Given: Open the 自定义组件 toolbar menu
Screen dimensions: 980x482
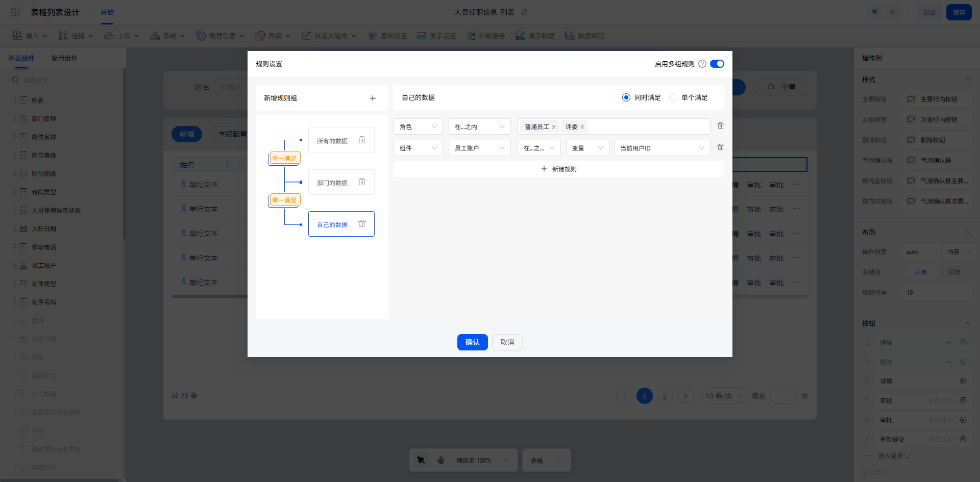Looking at the screenshot, I should coord(329,36).
